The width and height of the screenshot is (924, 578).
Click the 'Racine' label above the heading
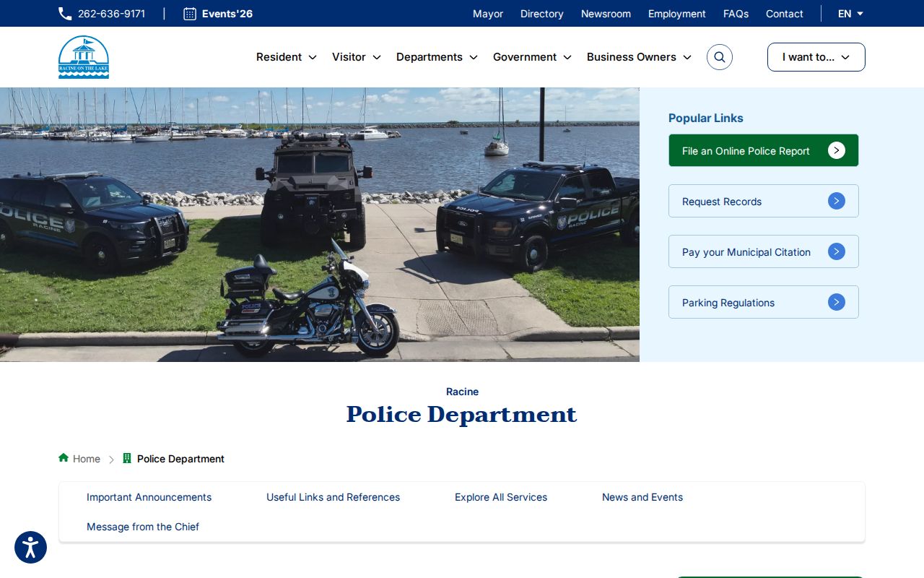tap(462, 392)
